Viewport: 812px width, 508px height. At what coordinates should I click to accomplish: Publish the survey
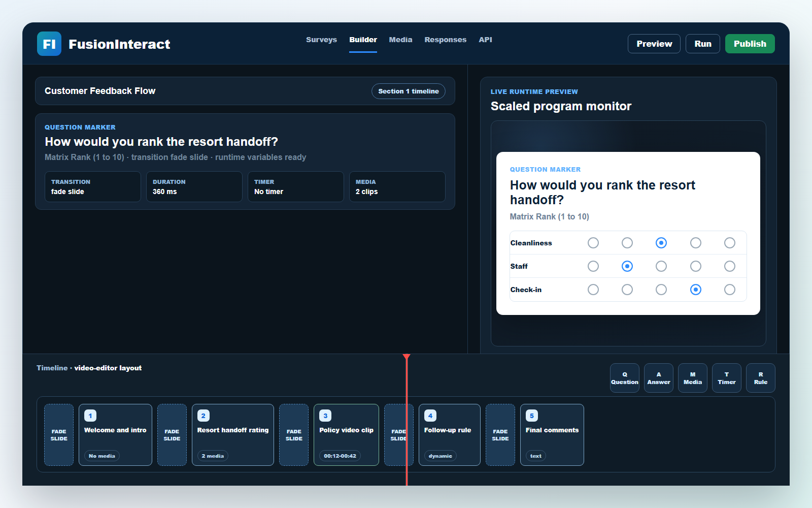[x=750, y=44]
